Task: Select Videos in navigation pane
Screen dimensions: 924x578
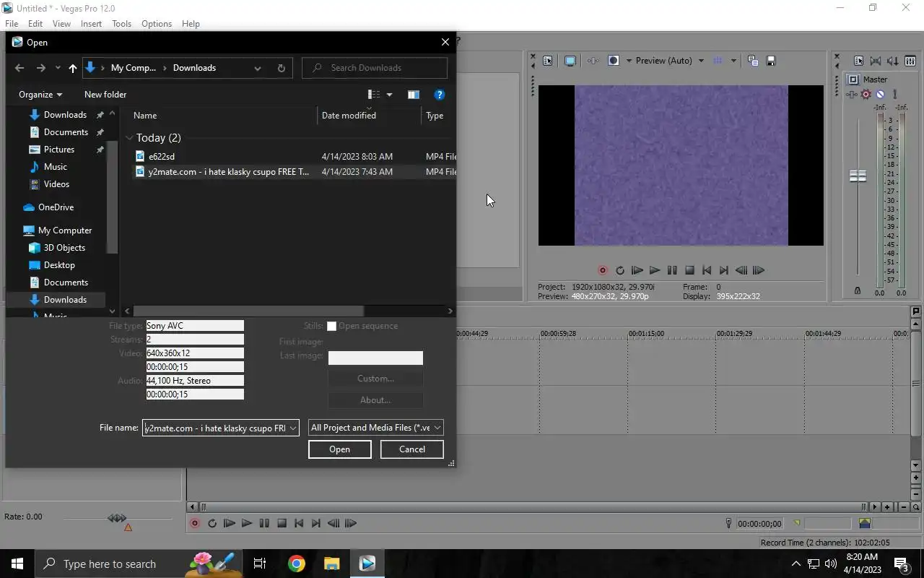Action: 56,184
